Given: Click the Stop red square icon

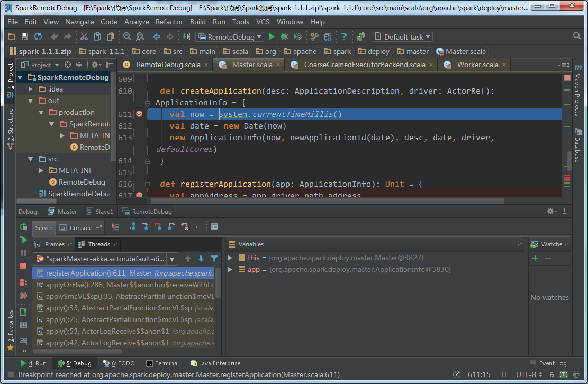Looking at the screenshot, I should (23, 266).
